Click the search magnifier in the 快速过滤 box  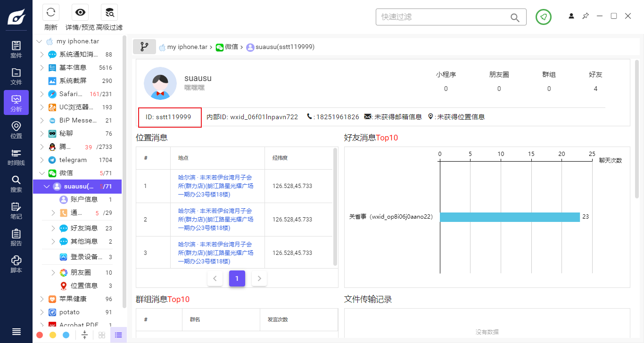(x=515, y=17)
